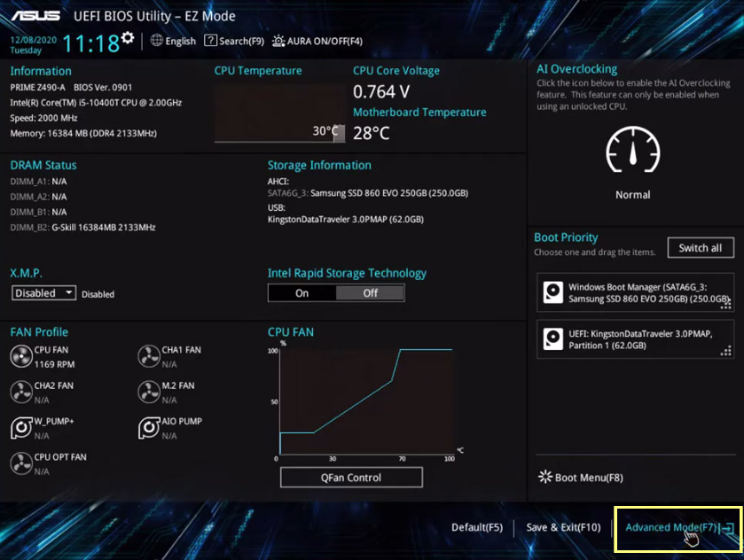
Task: Select the M.2 FAN icon
Action: (149, 393)
